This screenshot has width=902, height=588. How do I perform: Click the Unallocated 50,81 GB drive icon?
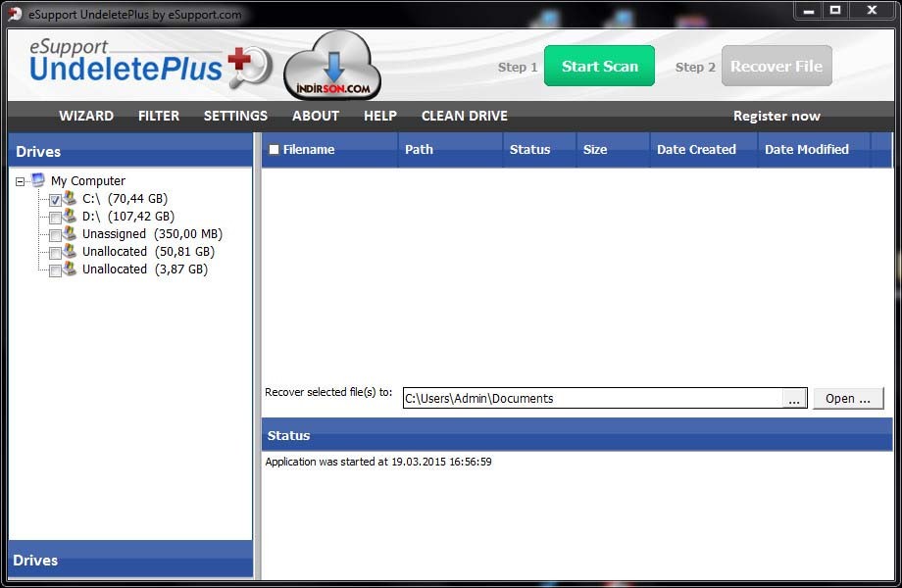[x=70, y=251]
